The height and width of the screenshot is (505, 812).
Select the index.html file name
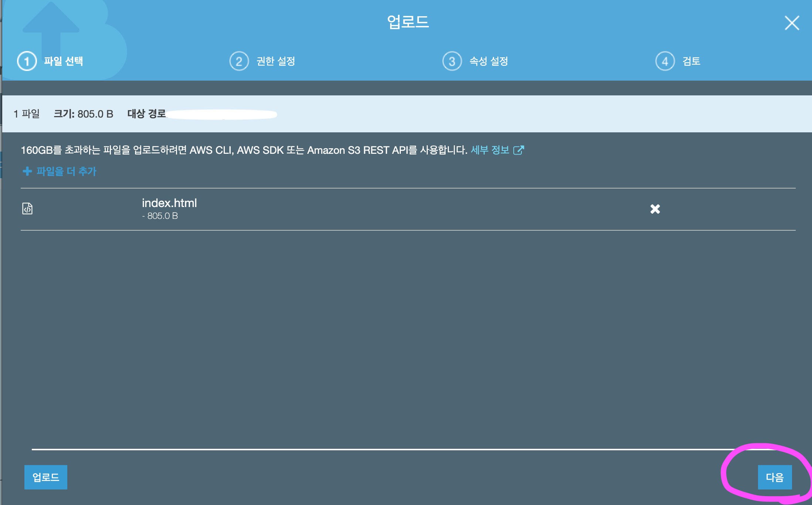point(169,203)
